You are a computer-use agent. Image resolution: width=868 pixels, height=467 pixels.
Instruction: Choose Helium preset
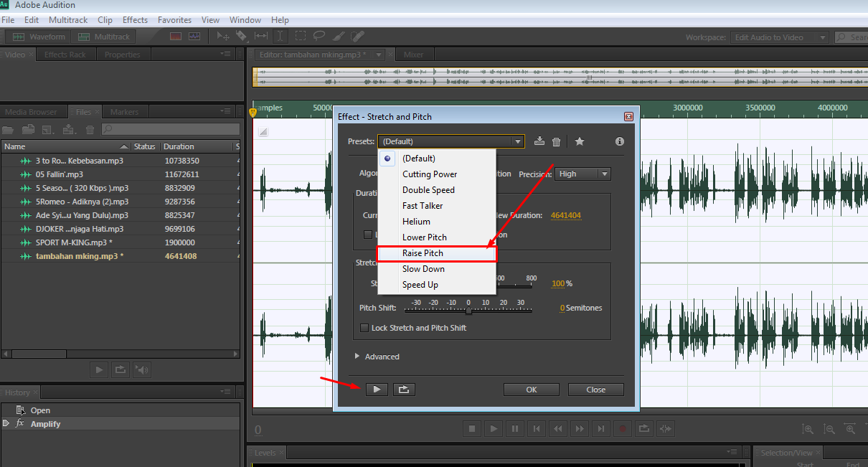tap(436, 222)
